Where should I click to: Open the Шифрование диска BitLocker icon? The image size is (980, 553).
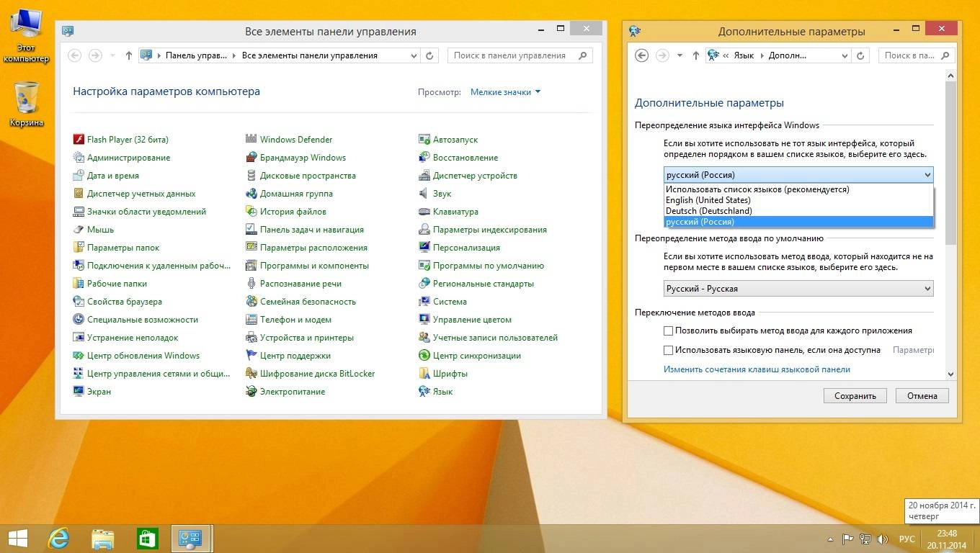pyautogui.click(x=251, y=374)
